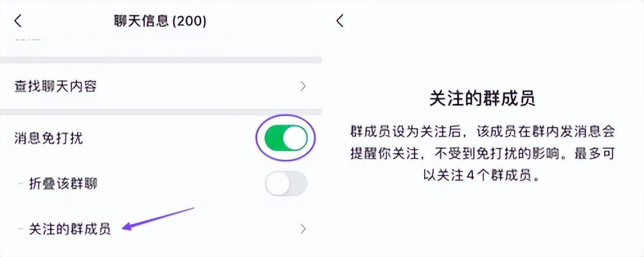
Task: Tap the dash before 关注的群成员
Action: click(21, 229)
